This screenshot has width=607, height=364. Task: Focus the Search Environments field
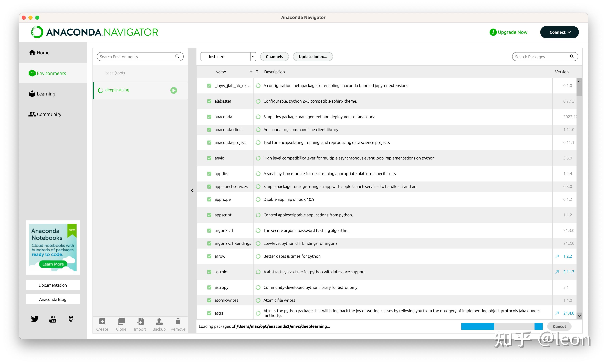coord(140,57)
